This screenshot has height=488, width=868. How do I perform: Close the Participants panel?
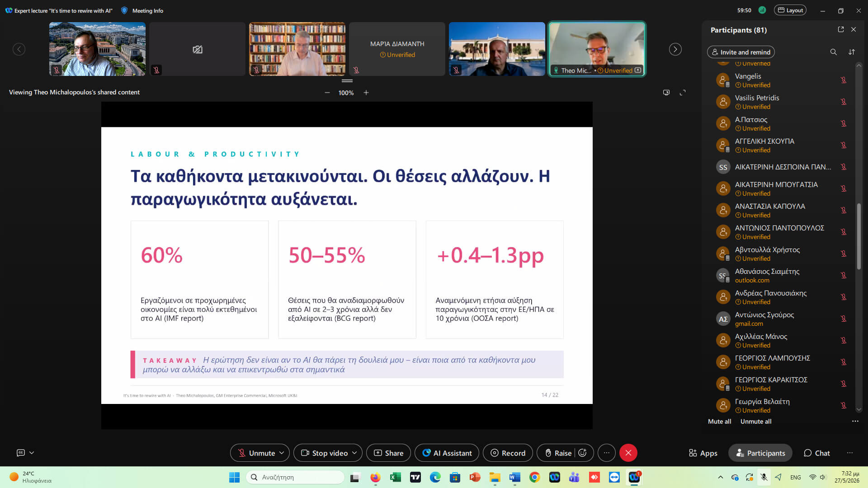click(x=854, y=29)
